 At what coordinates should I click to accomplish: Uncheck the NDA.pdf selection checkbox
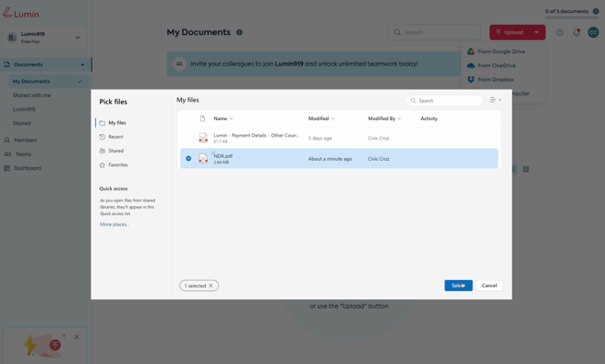pyautogui.click(x=188, y=158)
